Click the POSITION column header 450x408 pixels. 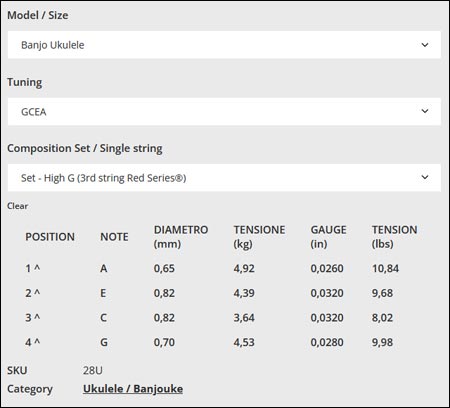[x=50, y=237]
